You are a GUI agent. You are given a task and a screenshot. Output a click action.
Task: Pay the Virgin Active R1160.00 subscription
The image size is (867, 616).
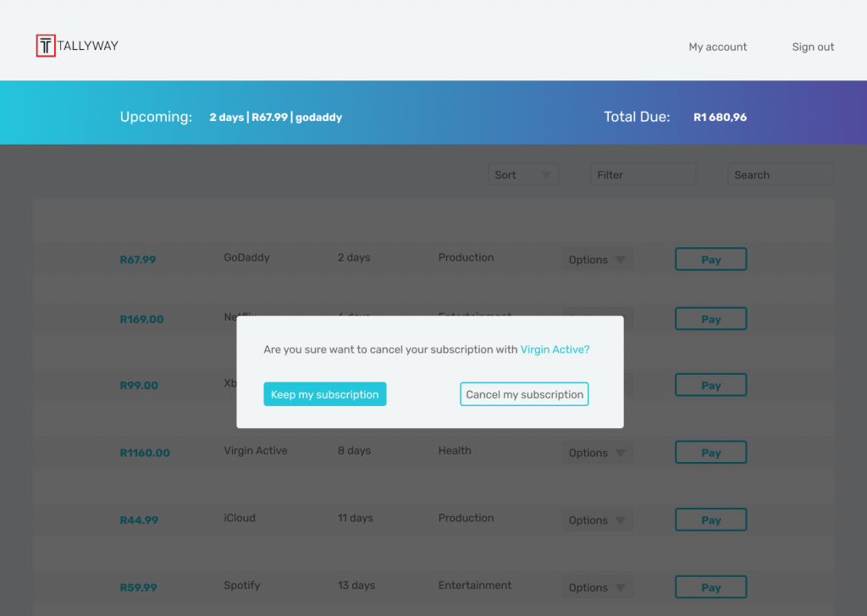(x=710, y=453)
